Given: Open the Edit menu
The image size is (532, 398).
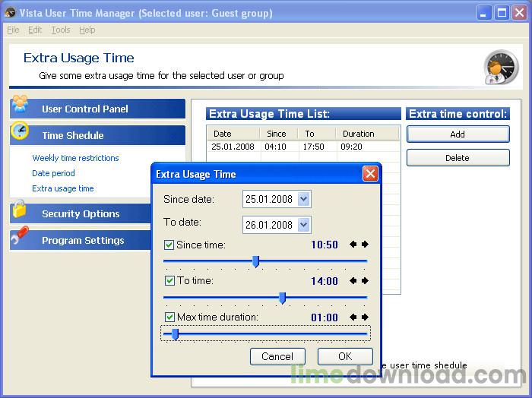Looking at the screenshot, I should pyautogui.click(x=35, y=30).
